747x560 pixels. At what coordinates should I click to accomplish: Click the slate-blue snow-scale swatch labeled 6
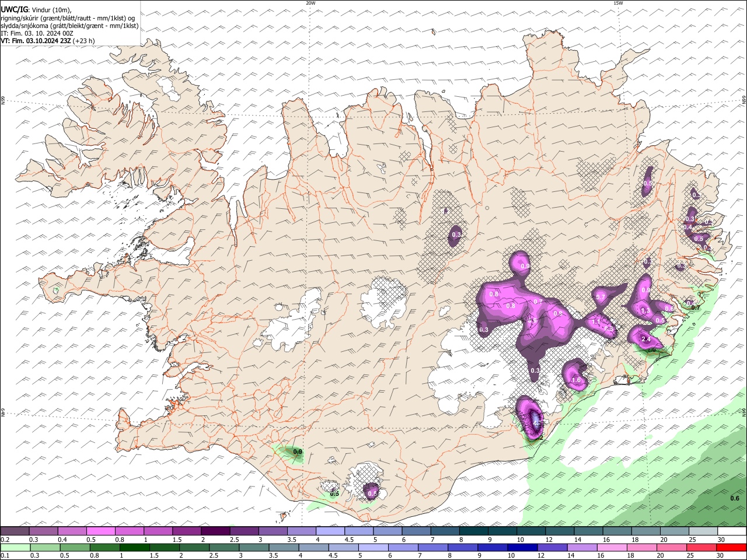pos(417,531)
